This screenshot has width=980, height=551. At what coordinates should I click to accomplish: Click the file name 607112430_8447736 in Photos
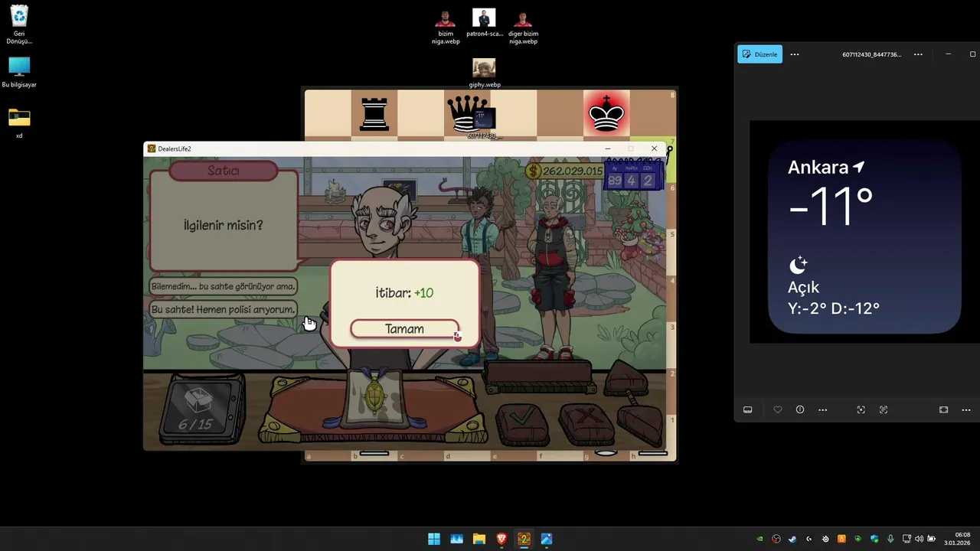click(x=871, y=54)
